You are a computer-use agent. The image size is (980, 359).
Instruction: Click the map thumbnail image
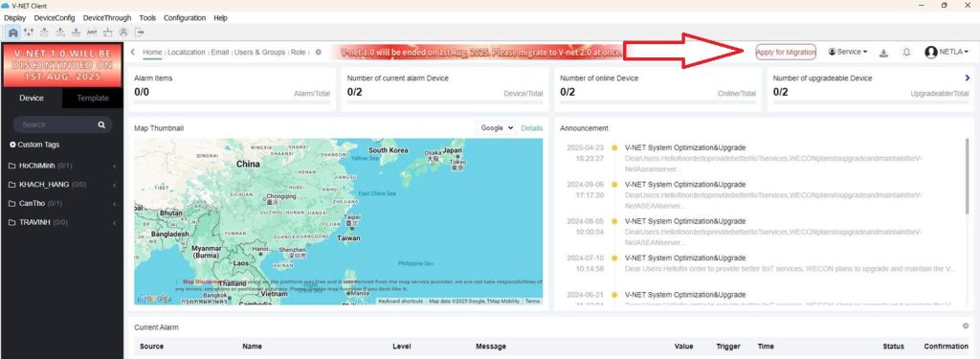[x=338, y=221]
